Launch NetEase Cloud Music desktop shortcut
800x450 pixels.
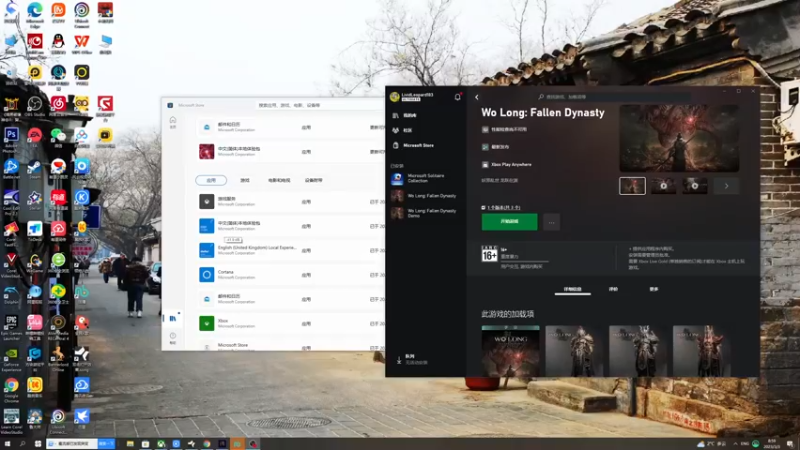coord(58,106)
